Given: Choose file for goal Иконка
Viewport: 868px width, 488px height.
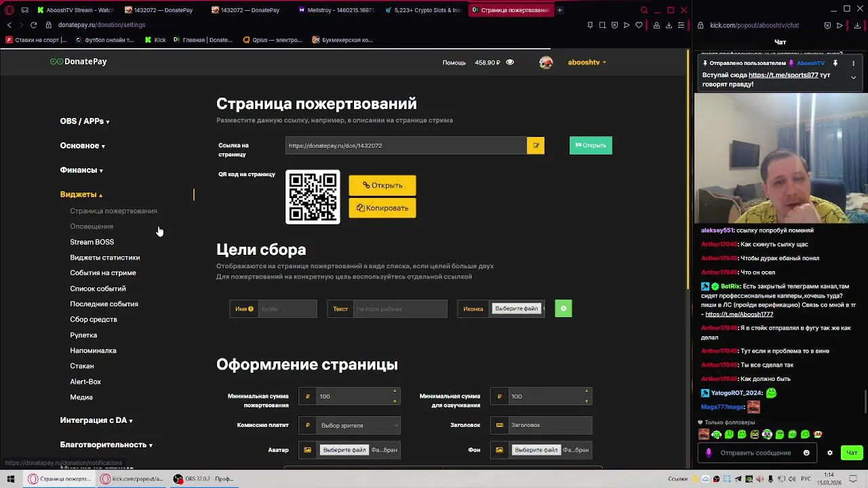Looking at the screenshot, I should coord(516,309).
